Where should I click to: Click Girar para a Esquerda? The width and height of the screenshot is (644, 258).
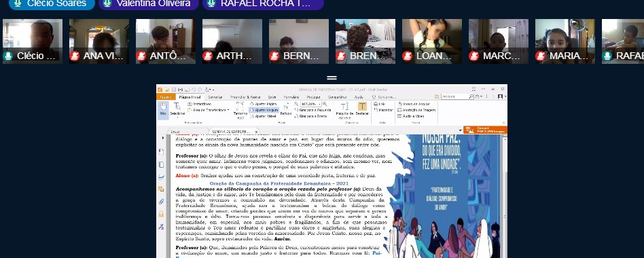point(312,110)
